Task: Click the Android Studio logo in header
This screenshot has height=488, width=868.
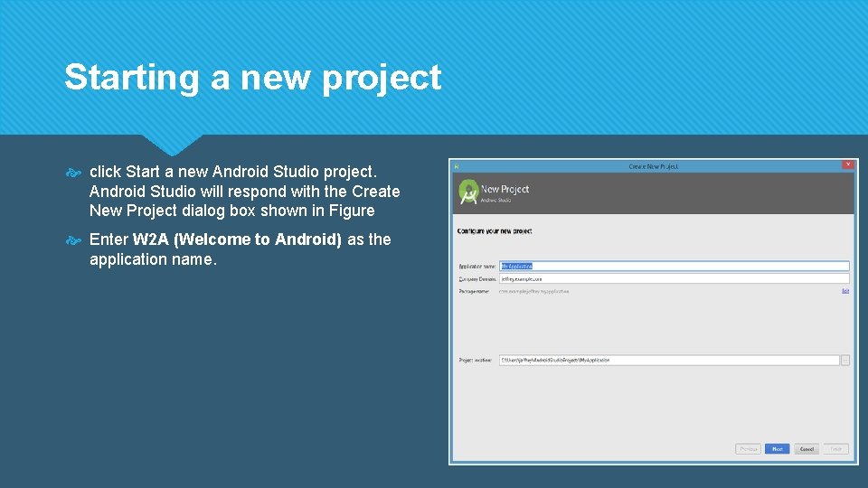Action: pos(468,192)
